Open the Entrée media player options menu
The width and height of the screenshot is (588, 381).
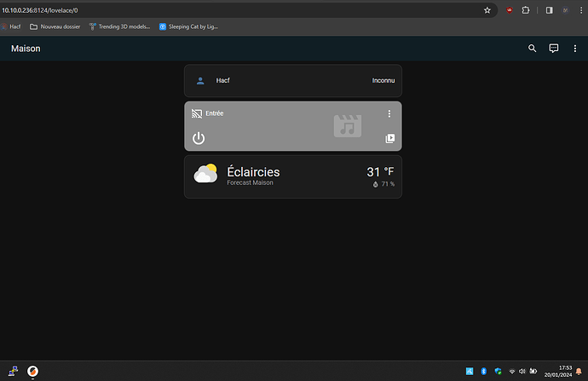point(389,113)
